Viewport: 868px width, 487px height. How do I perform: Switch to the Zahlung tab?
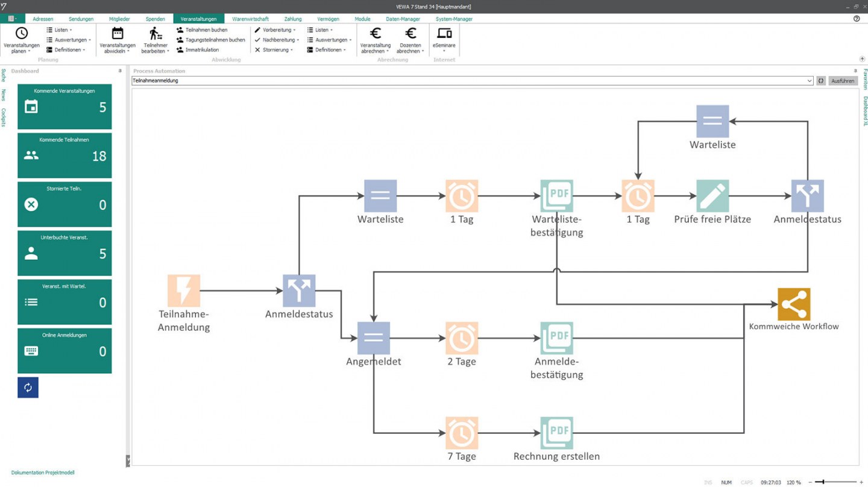293,19
